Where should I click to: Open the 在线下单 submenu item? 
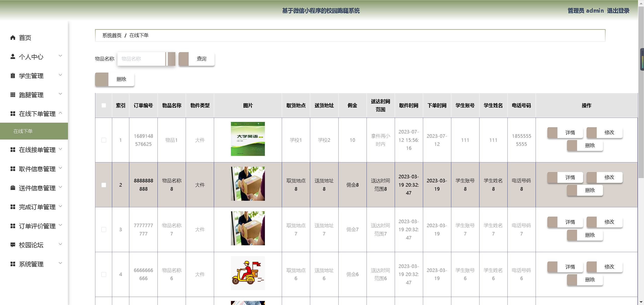pyautogui.click(x=23, y=131)
